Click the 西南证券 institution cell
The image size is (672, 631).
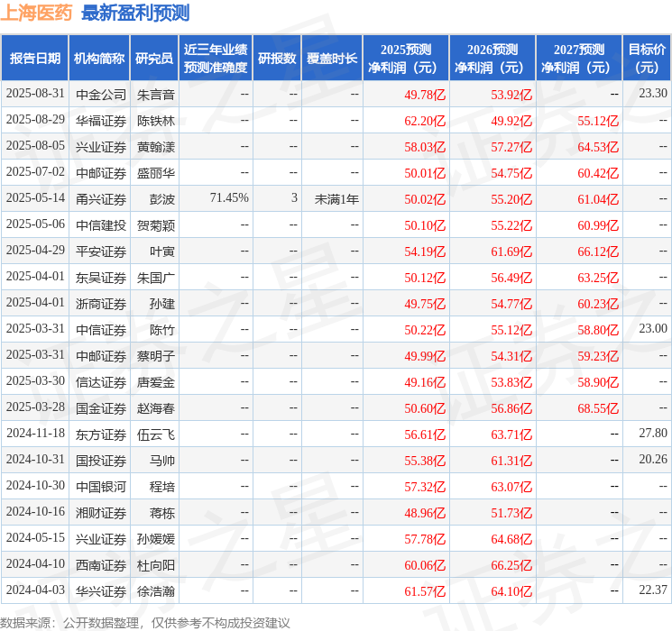click(x=101, y=564)
